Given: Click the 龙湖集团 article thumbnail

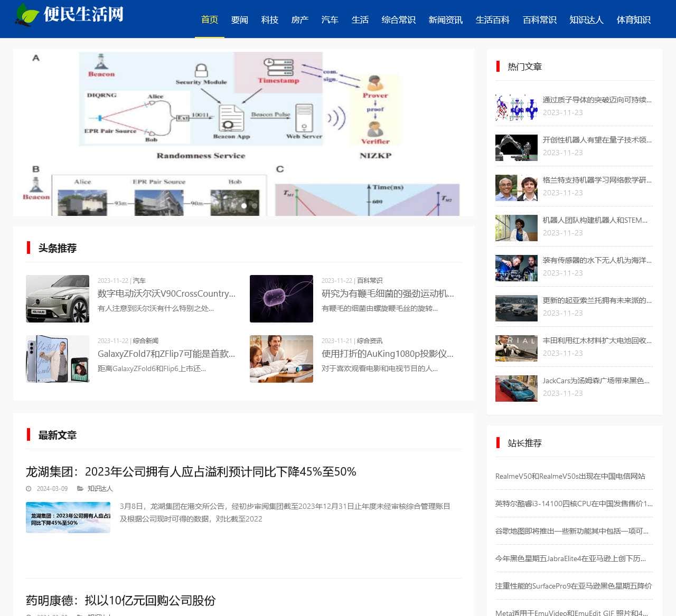Looking at the screenshot, I should pyautogui.click(x=68, y=517).
